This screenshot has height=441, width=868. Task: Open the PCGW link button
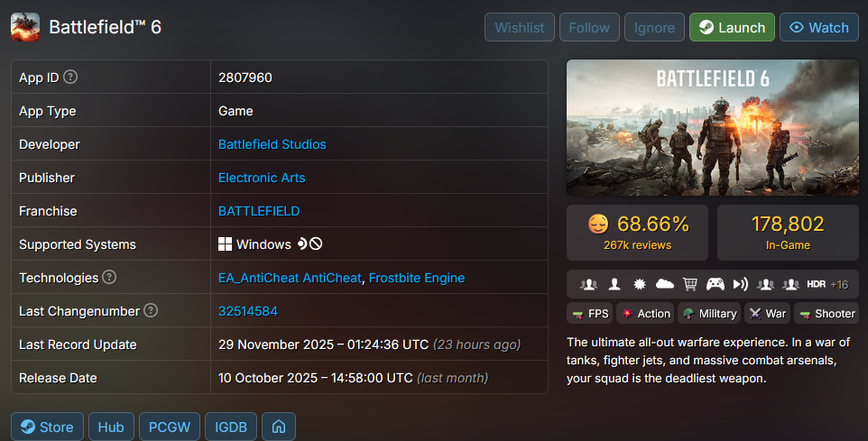tap(170, 427)
